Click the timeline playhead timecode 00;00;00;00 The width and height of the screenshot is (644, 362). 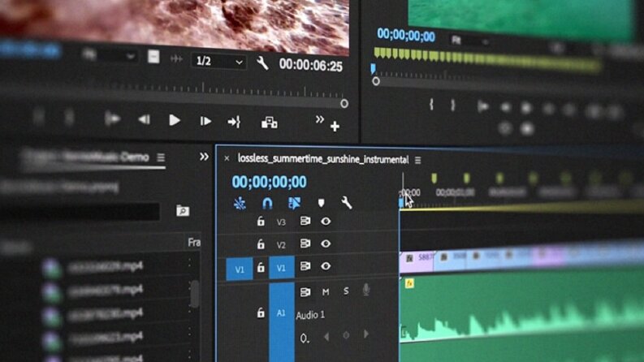(x=269, y=182)
